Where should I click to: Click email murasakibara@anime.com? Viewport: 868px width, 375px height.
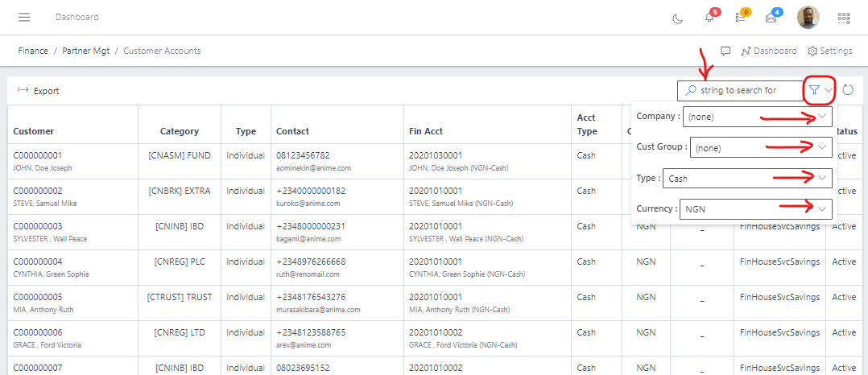tap(318, 309)
